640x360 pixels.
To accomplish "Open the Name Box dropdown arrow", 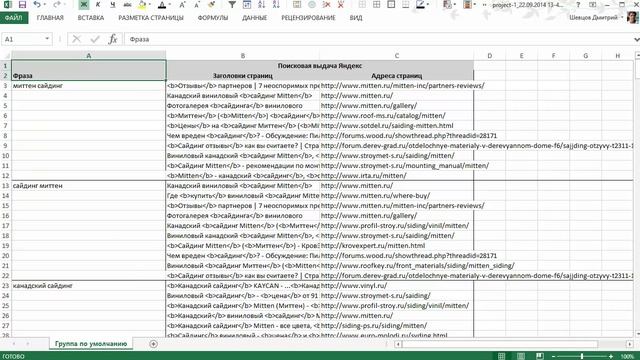I will coord(47,39).
